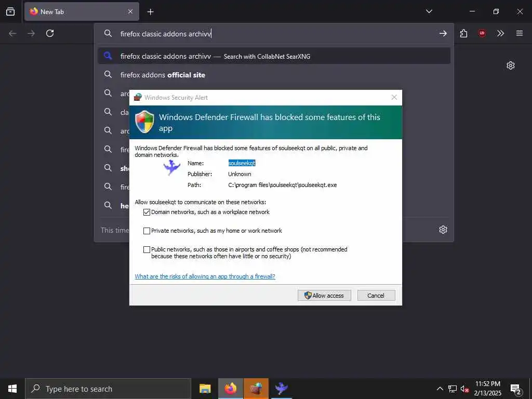Click the highlighted soulseekqt name field
532x399 pixels.
tap(242, 163)
